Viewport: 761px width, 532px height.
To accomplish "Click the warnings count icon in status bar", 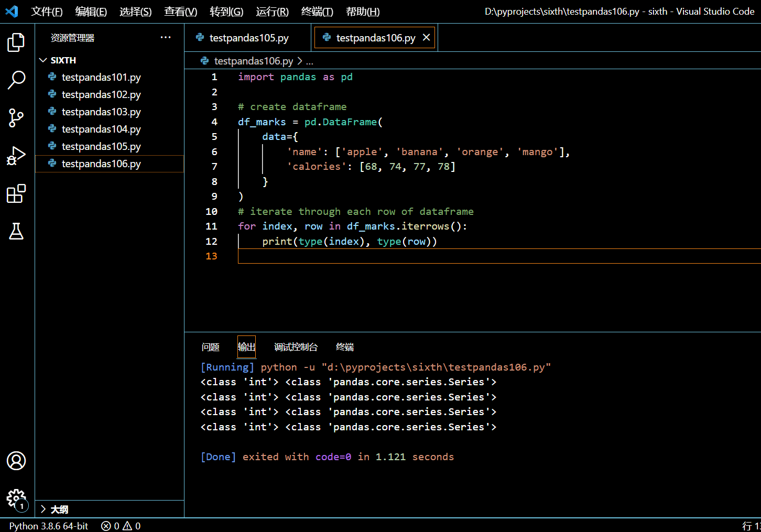I will 127,526.
